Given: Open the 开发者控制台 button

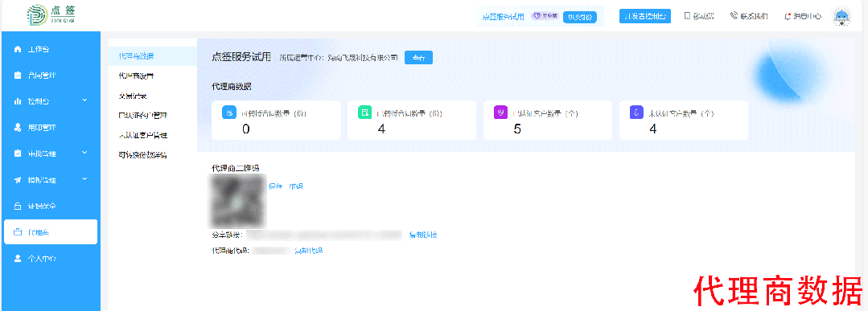Looking at the screenshot, I should [x=645, y=16].
